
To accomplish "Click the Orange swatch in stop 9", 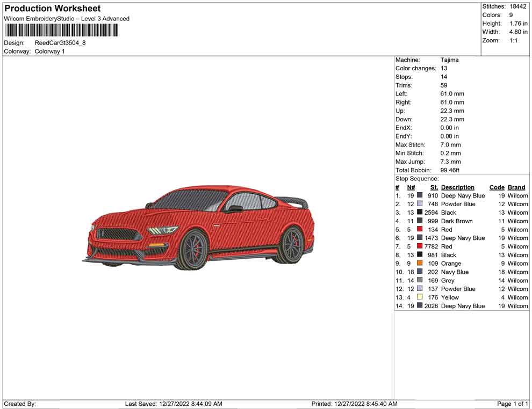I will point(420,263).
